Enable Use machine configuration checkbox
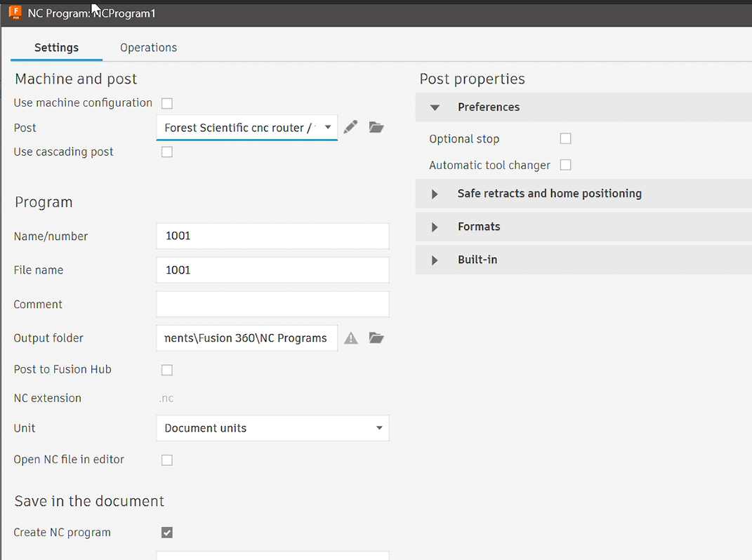 167,103
